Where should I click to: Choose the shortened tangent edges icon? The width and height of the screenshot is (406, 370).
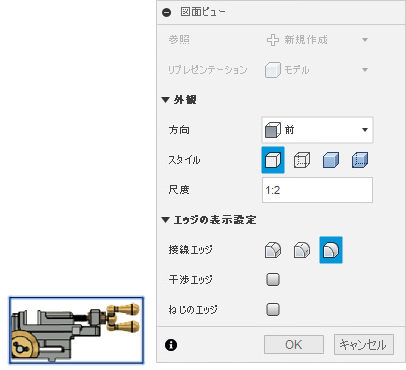[x=302, y=250]
